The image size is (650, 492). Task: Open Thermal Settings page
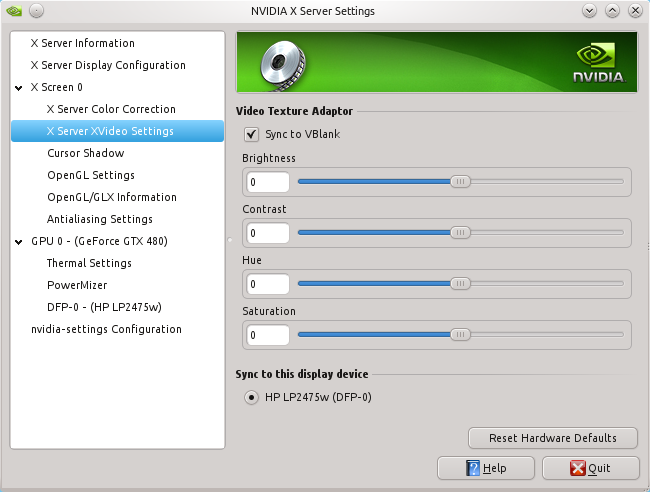pyautogui.click(x=89, y=263)
